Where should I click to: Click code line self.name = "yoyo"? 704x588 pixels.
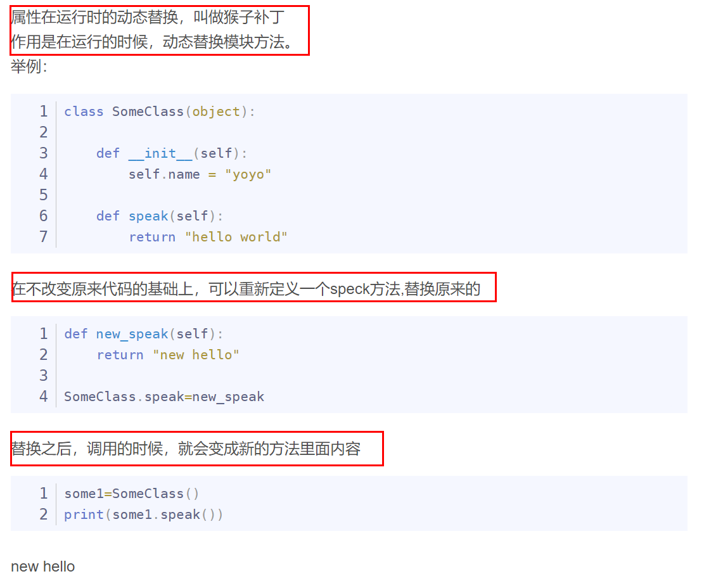point(200,174)
